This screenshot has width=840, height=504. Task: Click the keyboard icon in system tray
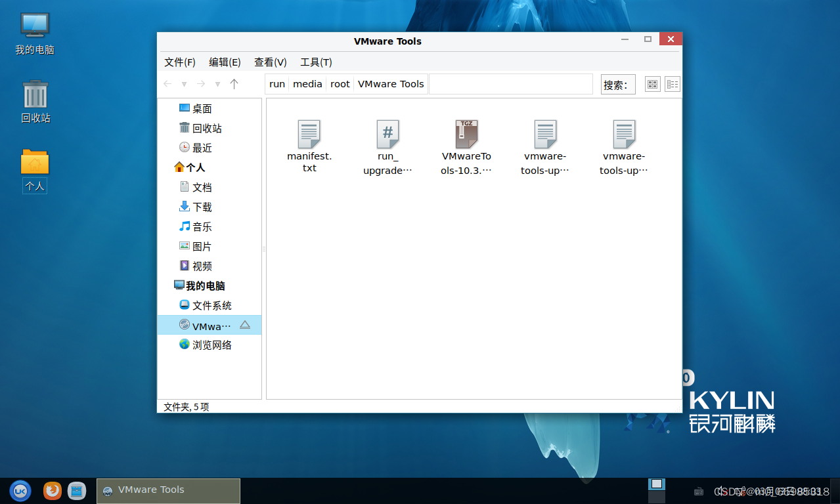[x=700, y=491]
